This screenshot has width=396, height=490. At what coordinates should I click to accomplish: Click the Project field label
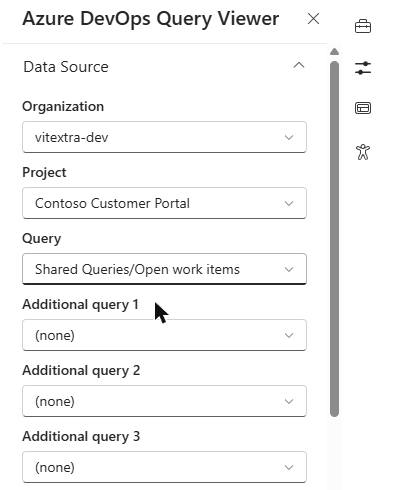click(x=44, y=173)
